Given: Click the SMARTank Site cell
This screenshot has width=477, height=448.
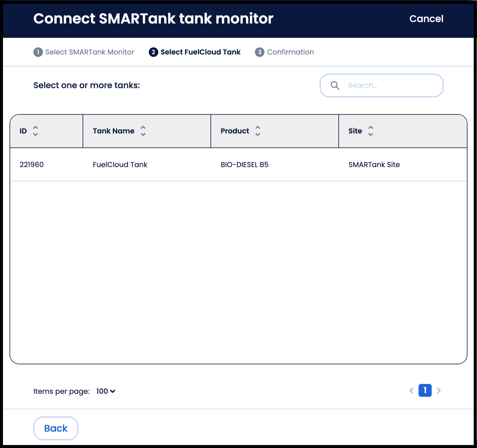Looking at the screenshot, I should click(374, 164).
